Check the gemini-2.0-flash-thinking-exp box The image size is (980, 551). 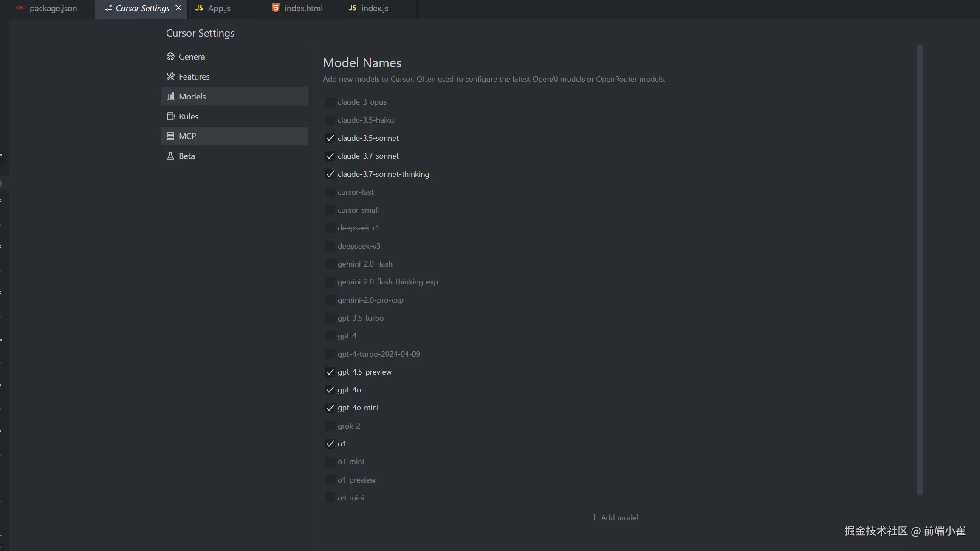click(330, 282)
